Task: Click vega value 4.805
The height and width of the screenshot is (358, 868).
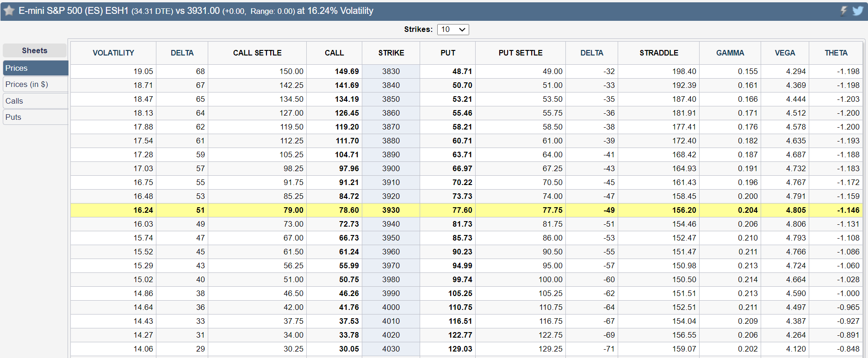Action: coord(796,210)
